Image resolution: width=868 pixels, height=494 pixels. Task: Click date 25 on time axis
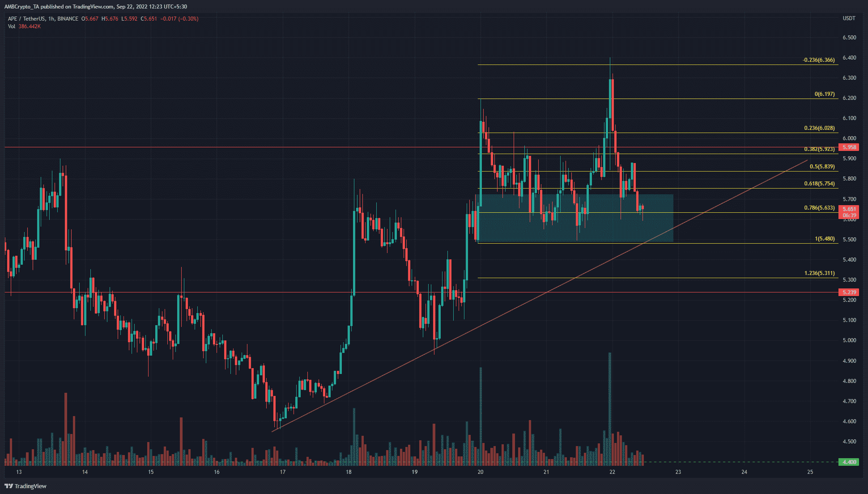coord(810,472)
